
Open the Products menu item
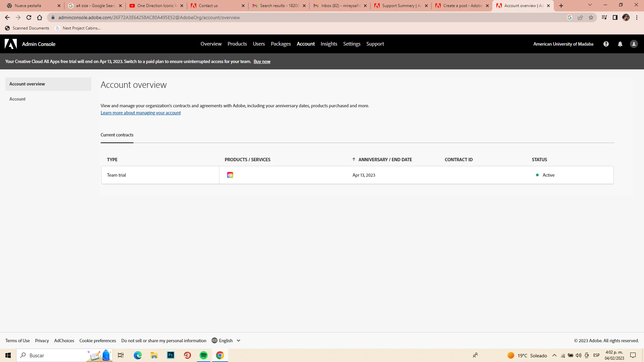pyautogui.click(x=237, y=44)
